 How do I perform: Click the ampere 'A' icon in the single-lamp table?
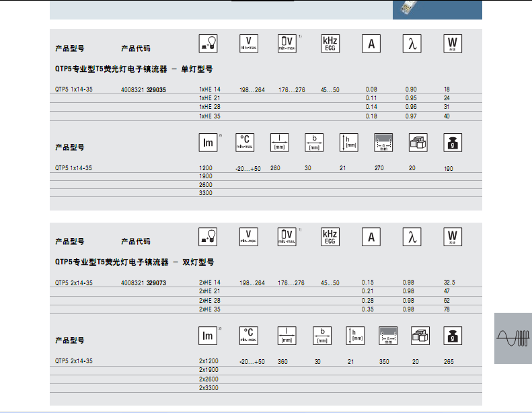[x=371, y=44]
